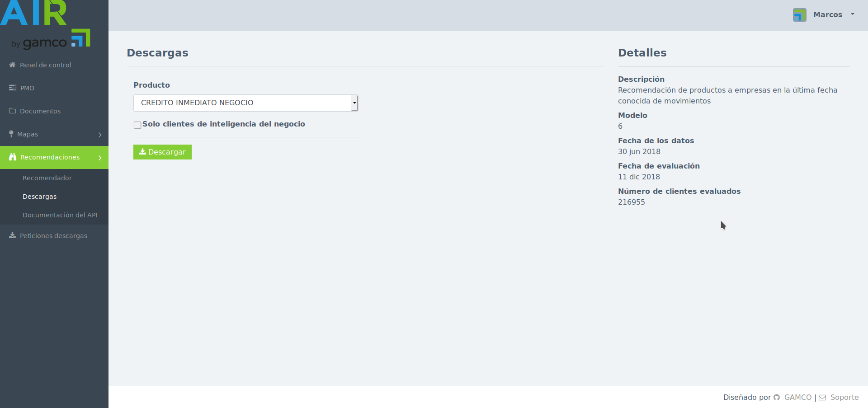Expand the Mapas submenu chevron

100,135
